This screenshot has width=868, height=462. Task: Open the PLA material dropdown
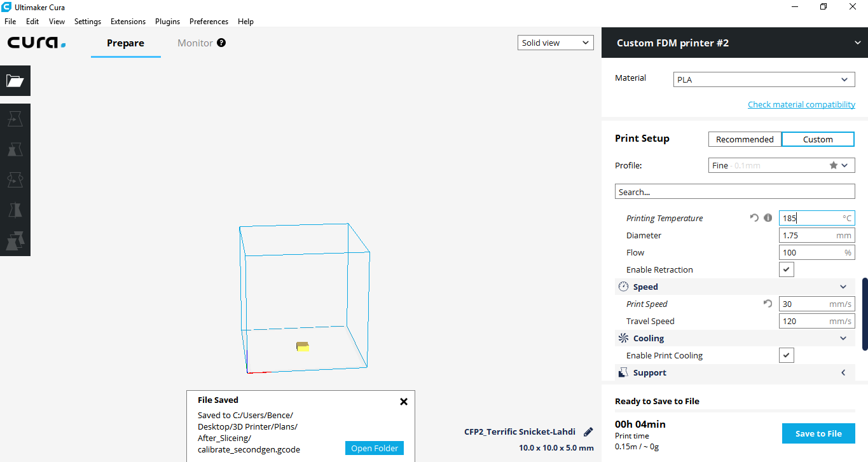763,79
